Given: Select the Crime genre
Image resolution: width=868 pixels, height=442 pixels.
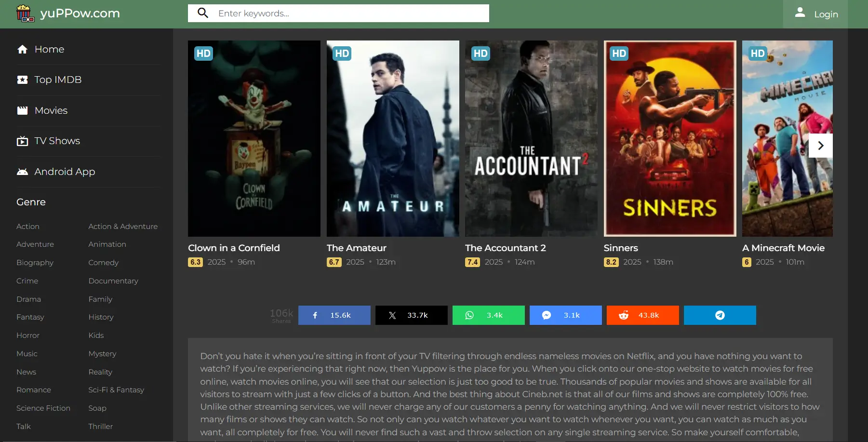Looking at the screenshot, I should (27, 281).
